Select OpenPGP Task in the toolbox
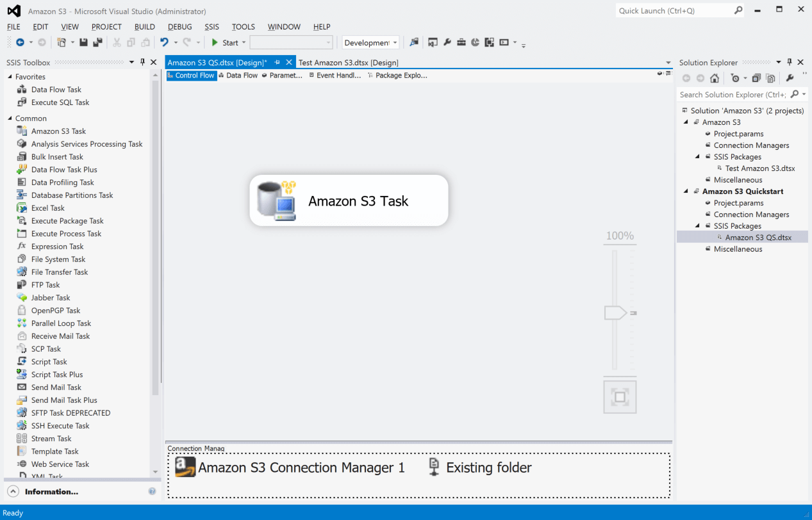Image resolution: width=812 pixels, height=520 pixels. pyautogui.click(x=56, y=311)
